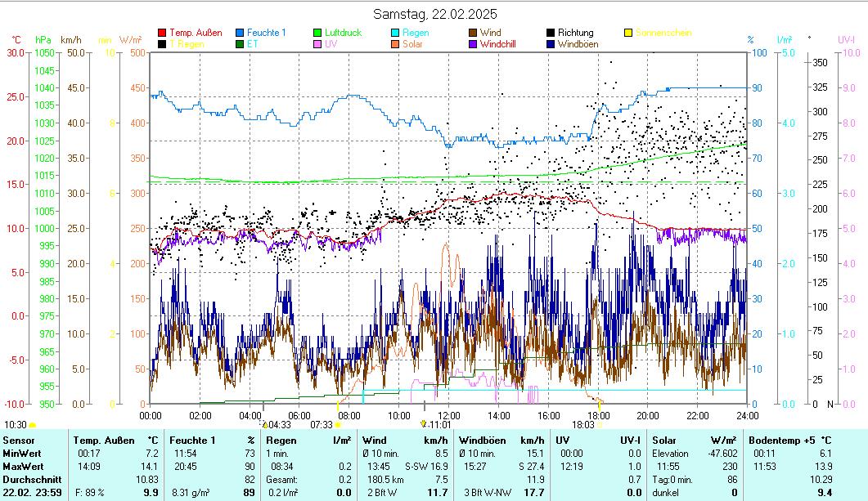Click the green Luftdruck legend square
Image resolution: width=868 pixels, height=501 pixels.
coord(318,33)
